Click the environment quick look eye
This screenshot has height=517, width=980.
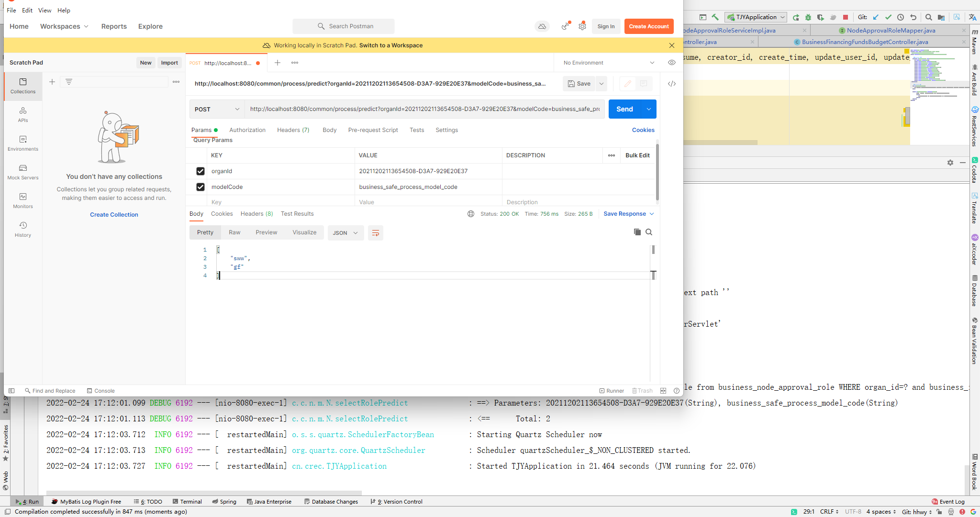click(672, 63)
